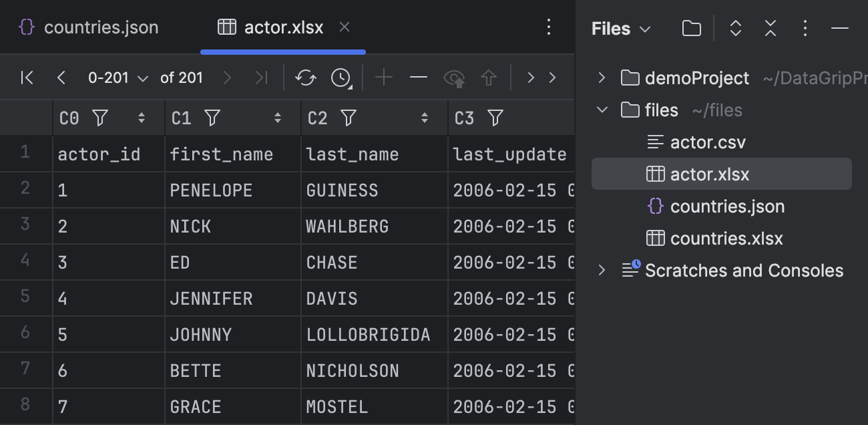This screenshot has width=868, height=425.
Task: Click the WAHLBERG cell
Action: pos(375,227)
